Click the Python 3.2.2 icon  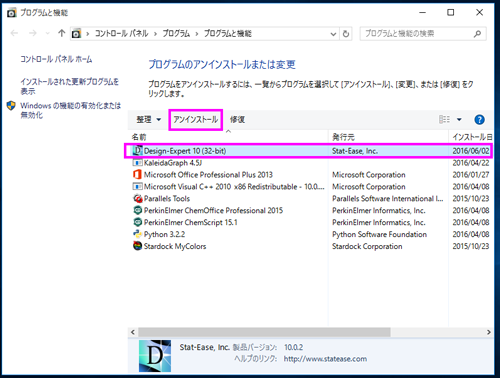click(x=137, y=234)
